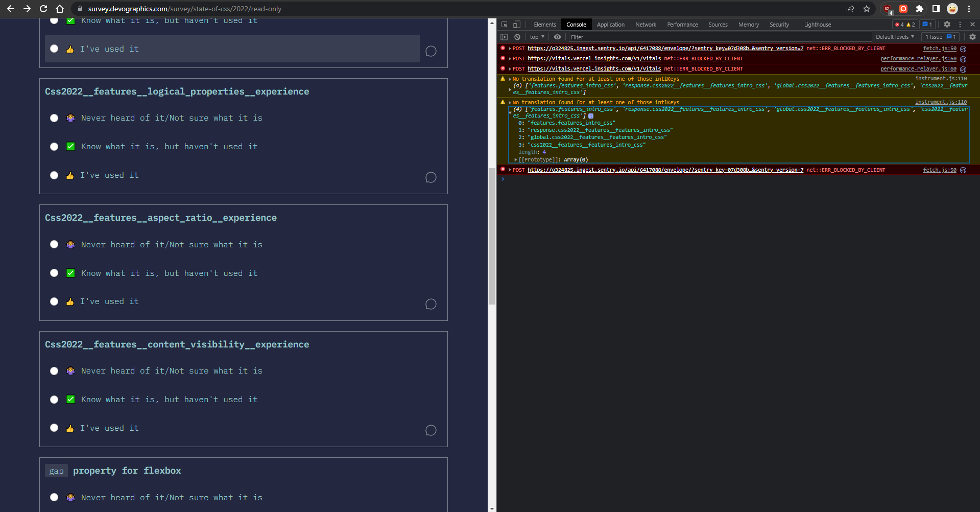This screenshot has height=512, width=980.
Task: Open DevTools customize three-dot menu
Action: [x=960, y=25]
